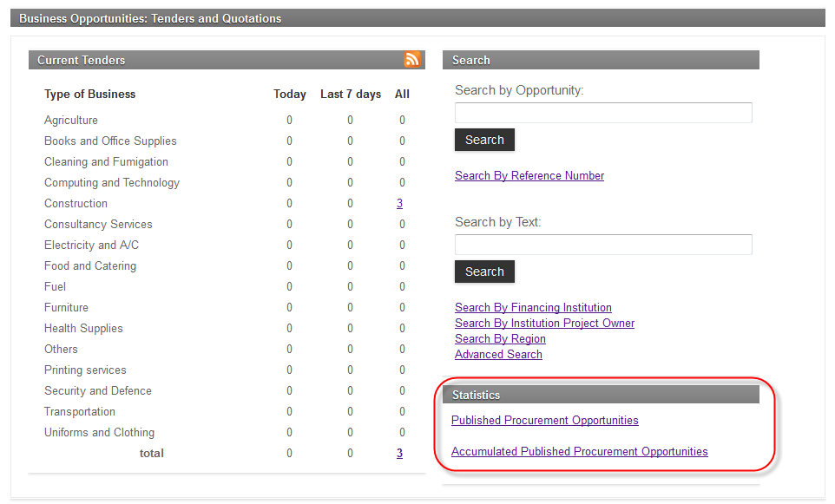Select the Search By Region link
The height and width of the screenshot is (504, 835).
[500, 338]
